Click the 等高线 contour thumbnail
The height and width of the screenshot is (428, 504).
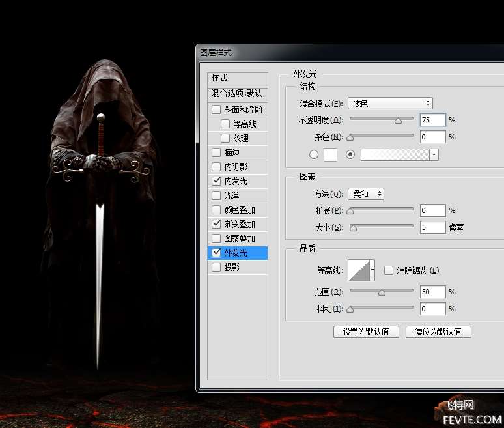[x=359, y=270]
